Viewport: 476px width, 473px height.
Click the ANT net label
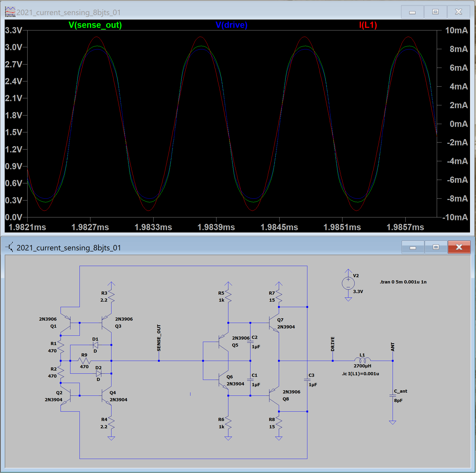point(393,347)
